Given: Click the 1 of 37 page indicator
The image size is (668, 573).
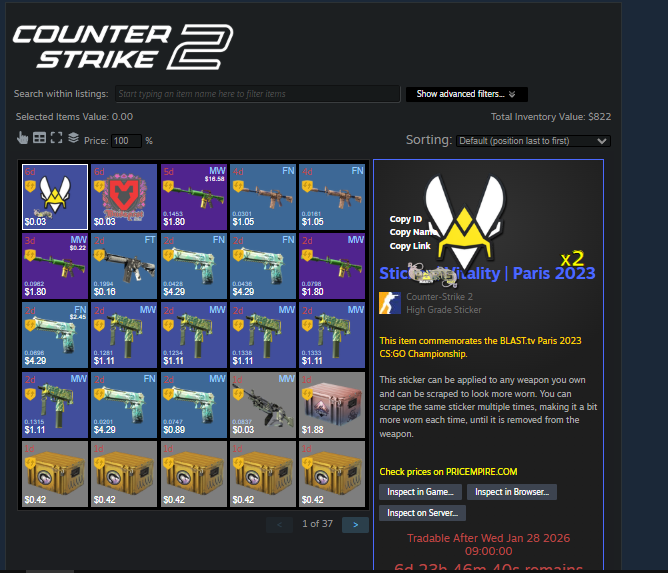Looking at the screenshot, I should [317, 524].
